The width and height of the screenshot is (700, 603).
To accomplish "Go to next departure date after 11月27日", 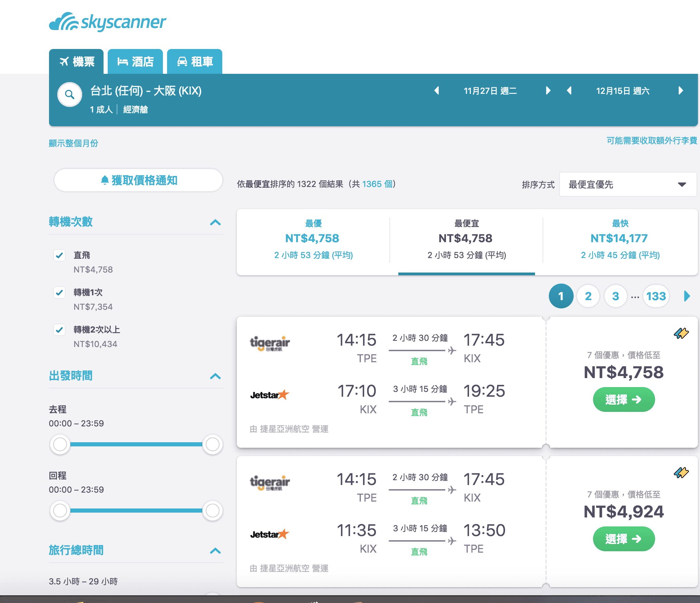I will pyautogui.click(x=548, y=91).
